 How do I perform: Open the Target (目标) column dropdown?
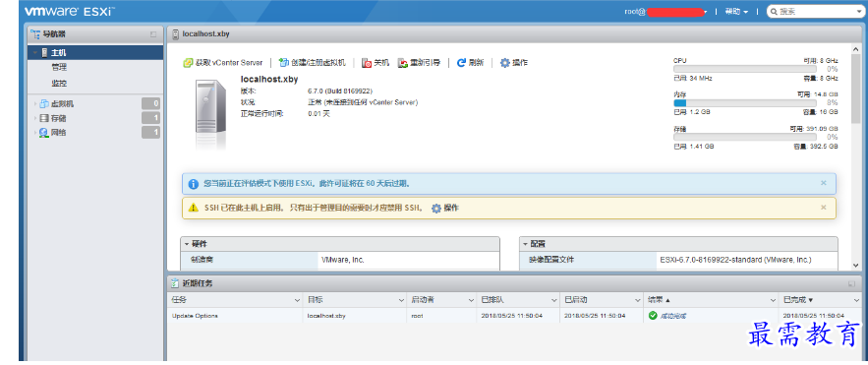click(x=401, y=300)
